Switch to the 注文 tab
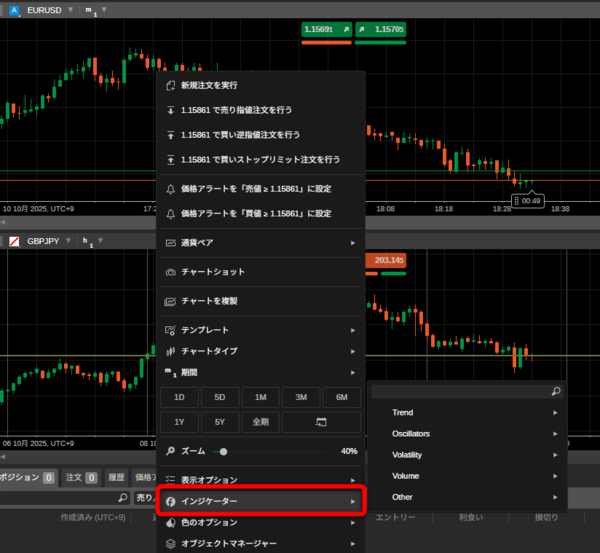The height and width of the screenshot is (553, 600). [x=78, y=478]
